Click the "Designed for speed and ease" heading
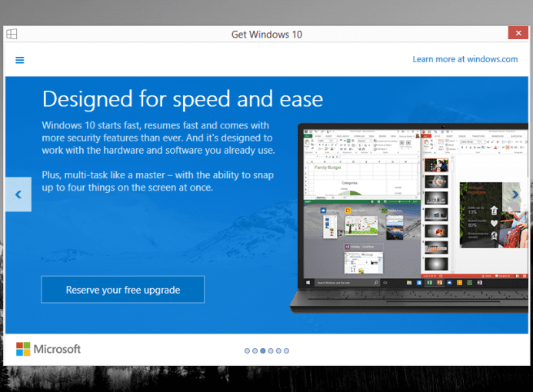Image resolution: width=533 pixels, height=392 pixels. [x=182, y=99]
